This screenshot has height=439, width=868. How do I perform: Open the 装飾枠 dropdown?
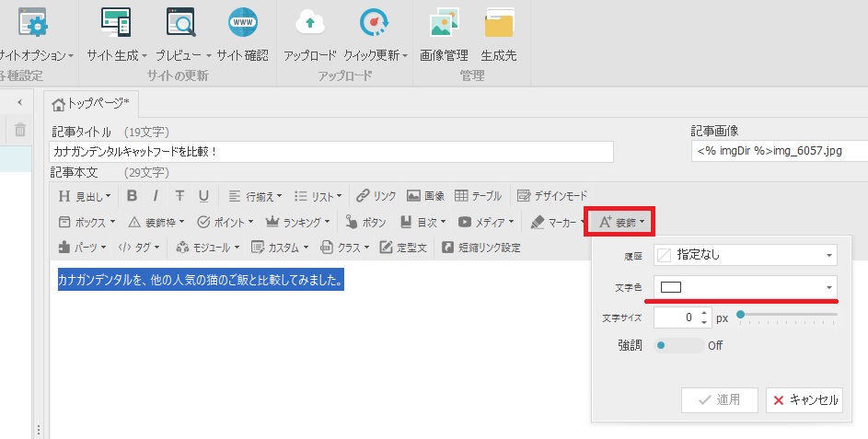point(156,222)
